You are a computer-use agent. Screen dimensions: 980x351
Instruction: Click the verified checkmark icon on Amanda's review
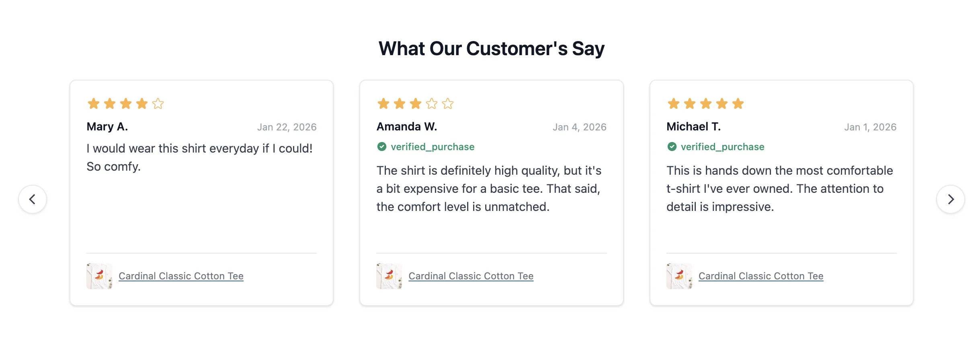(381, 147)
